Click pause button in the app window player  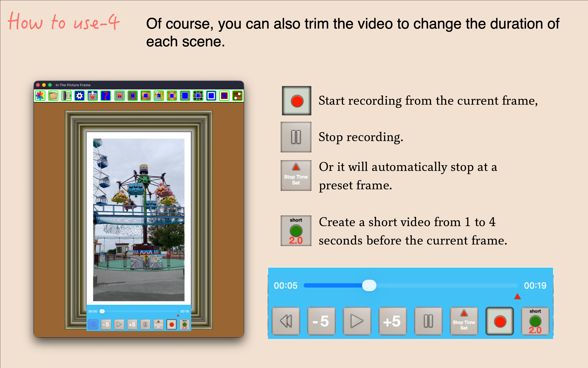pyautogui.click(x=145, y=324)
